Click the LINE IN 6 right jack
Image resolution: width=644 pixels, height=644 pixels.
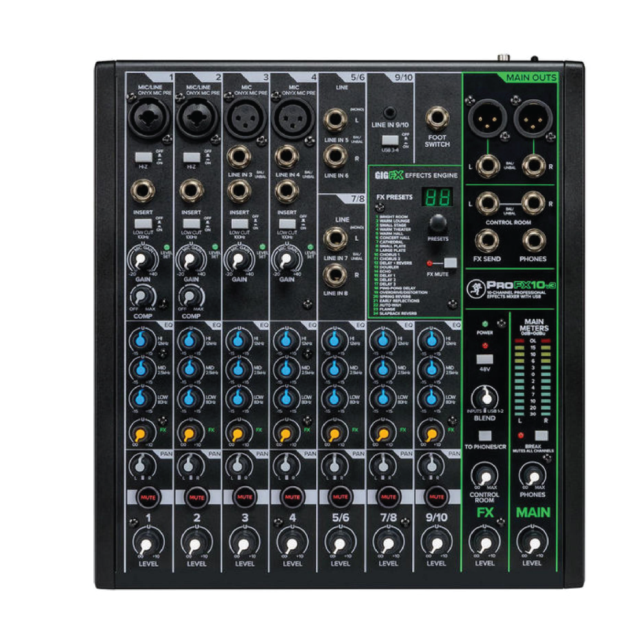pyautogui.click(x=335, y=156)
